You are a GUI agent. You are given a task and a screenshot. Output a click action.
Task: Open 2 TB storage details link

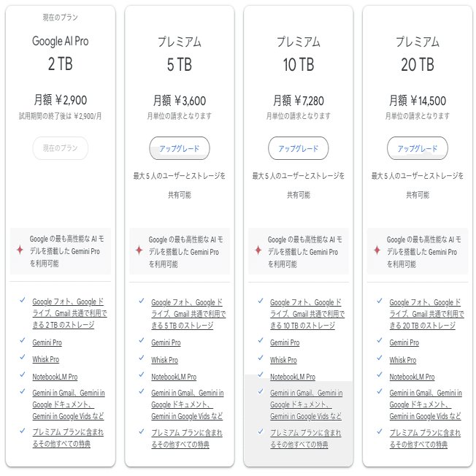pyautogui.click(x=69, y=313)
